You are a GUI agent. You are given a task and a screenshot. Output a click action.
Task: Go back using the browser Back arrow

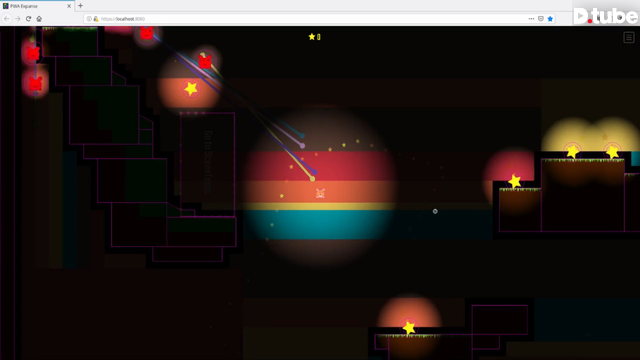(7, 19)
